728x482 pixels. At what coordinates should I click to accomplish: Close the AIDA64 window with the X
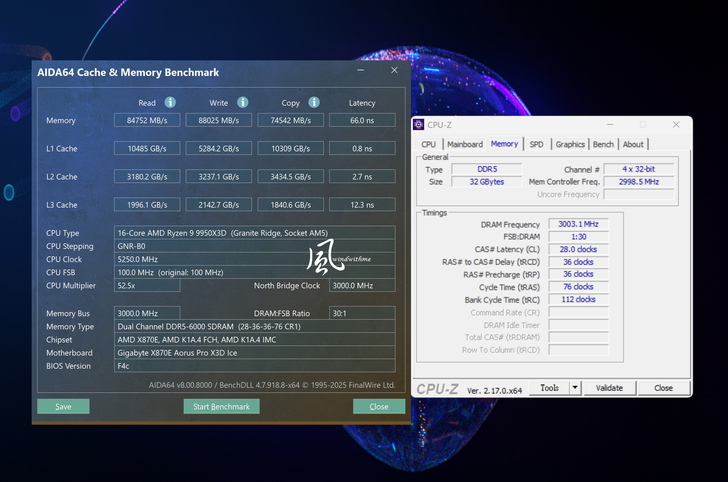tap(394, 71)
